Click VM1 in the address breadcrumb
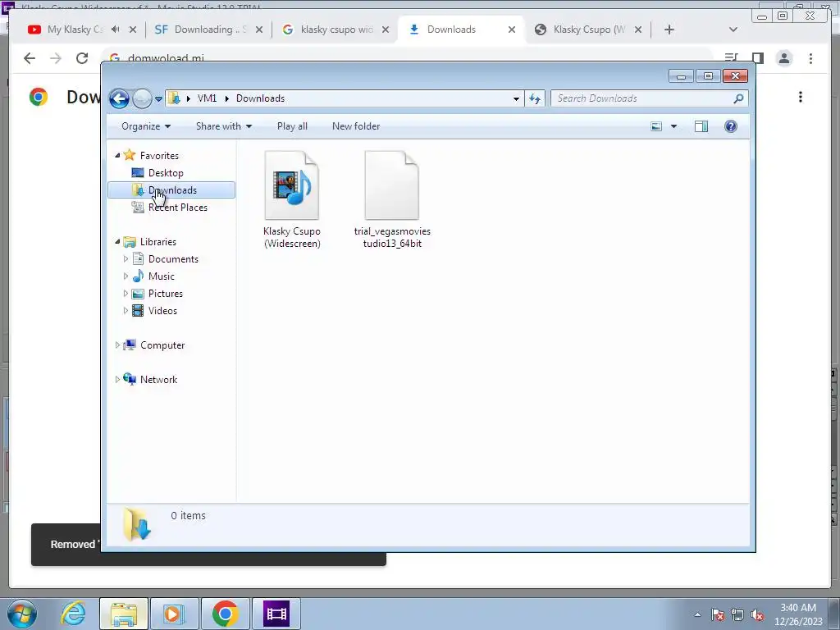Screen dimensions: 840x630 pyautogui.click(x=207, y=98)
